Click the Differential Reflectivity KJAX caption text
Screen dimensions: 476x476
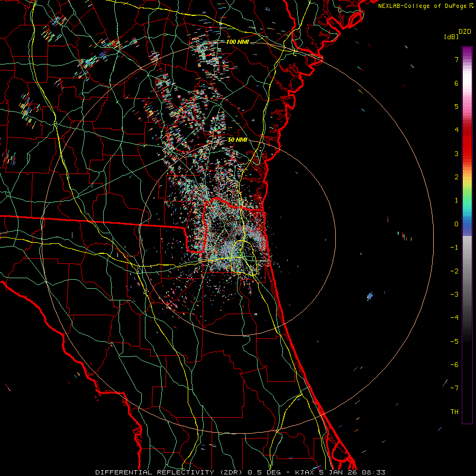click(240, 472)
